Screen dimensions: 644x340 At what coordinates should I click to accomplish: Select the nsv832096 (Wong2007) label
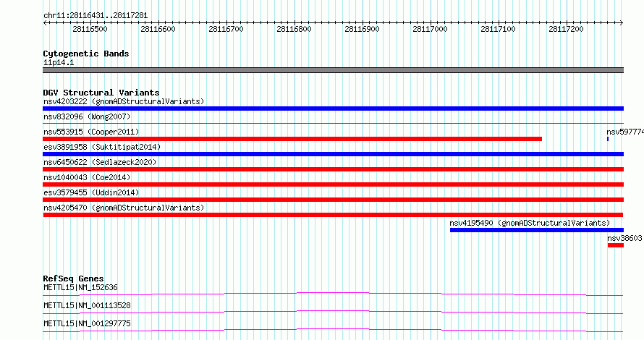click(x=87, y=116)
